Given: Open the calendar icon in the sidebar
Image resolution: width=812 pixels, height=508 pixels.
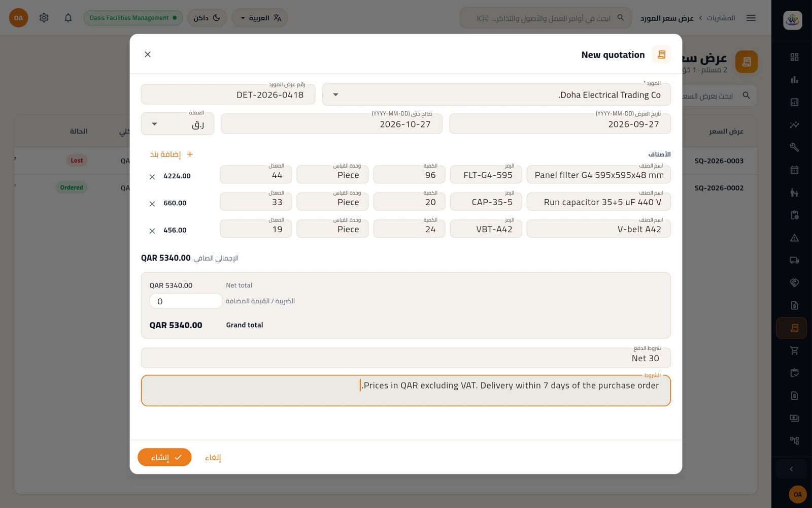Looking at the screenshot, I should point(794,170).
